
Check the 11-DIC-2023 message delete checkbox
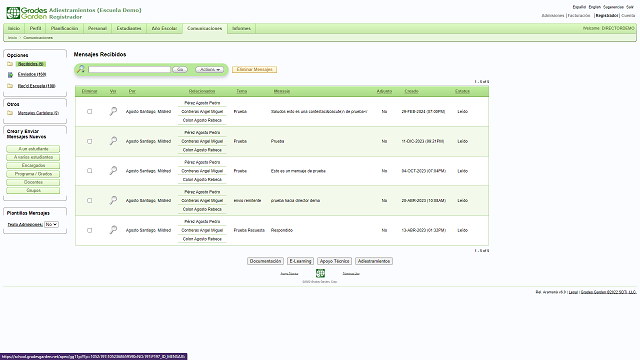[89, 141]
